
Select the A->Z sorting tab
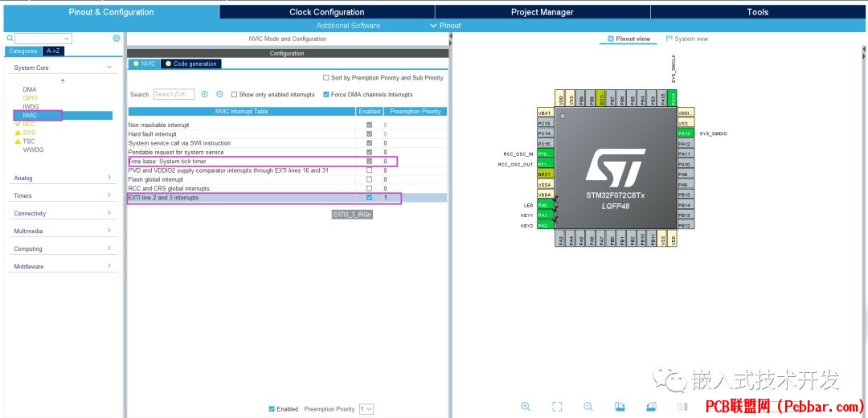pyautogui.click(x=53, y=51)
